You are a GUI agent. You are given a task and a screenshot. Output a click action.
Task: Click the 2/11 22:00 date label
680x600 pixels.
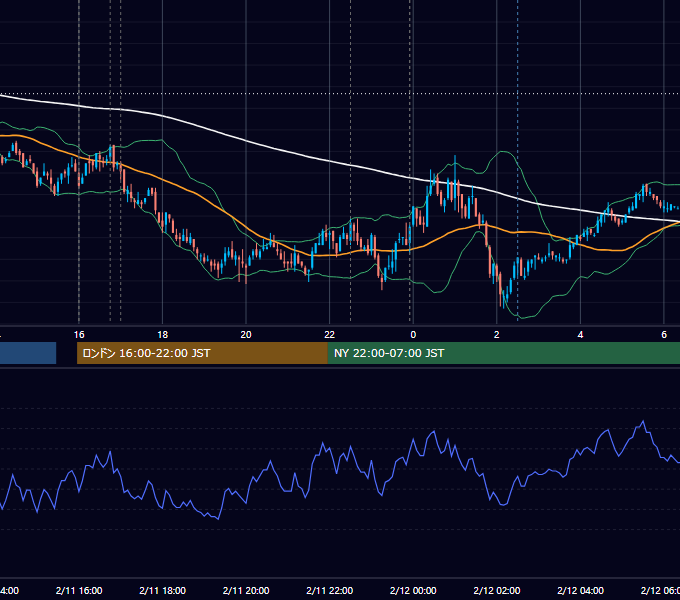point(330,590)
